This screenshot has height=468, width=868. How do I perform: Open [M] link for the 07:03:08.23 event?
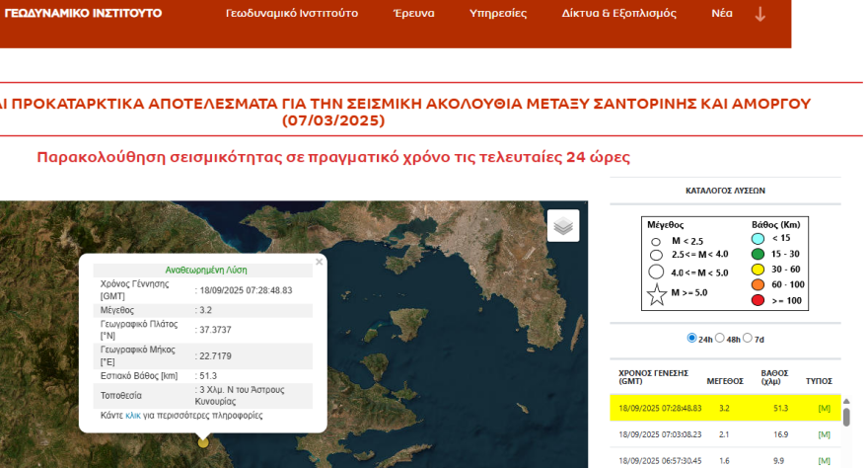coord(825,434)
